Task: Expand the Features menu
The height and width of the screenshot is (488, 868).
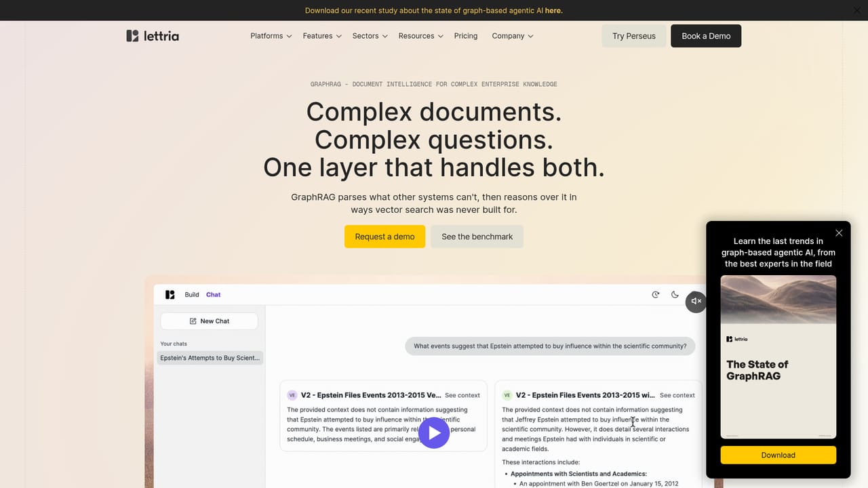Action: (322, 36)
